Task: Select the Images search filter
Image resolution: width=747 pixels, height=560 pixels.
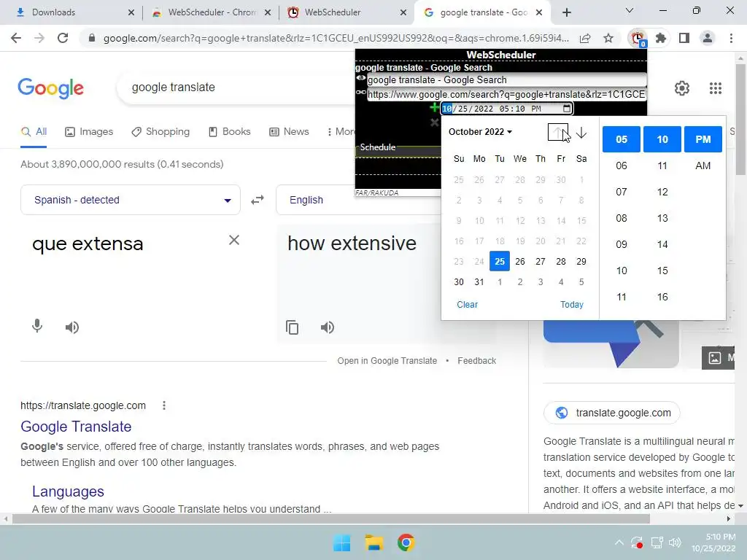Action: pos(89,132)
